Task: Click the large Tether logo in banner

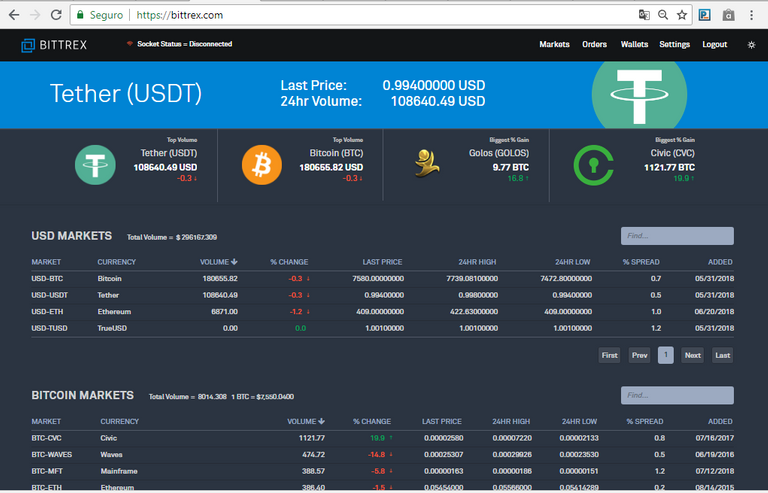Action: 639,94
